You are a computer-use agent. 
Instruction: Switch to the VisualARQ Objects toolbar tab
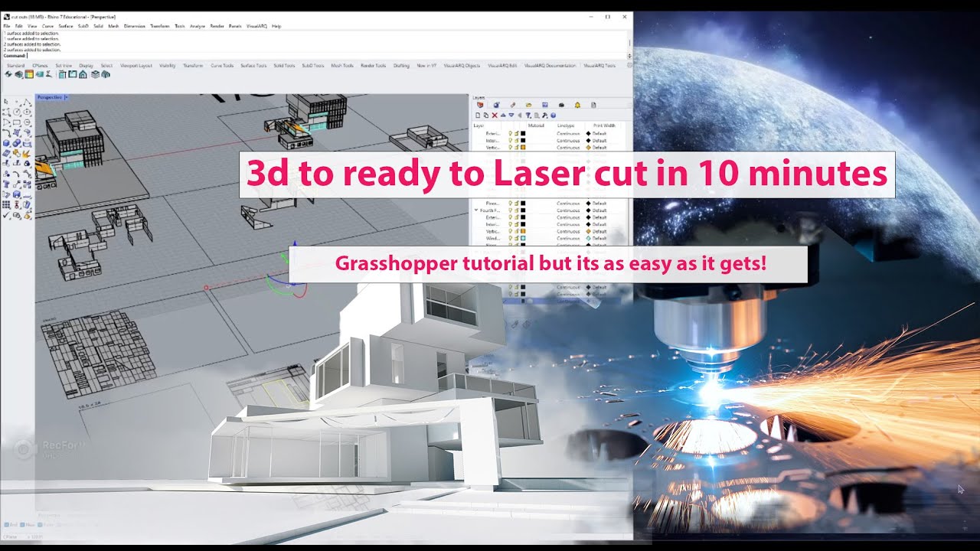pyautogui.click(x=462, y=66)
